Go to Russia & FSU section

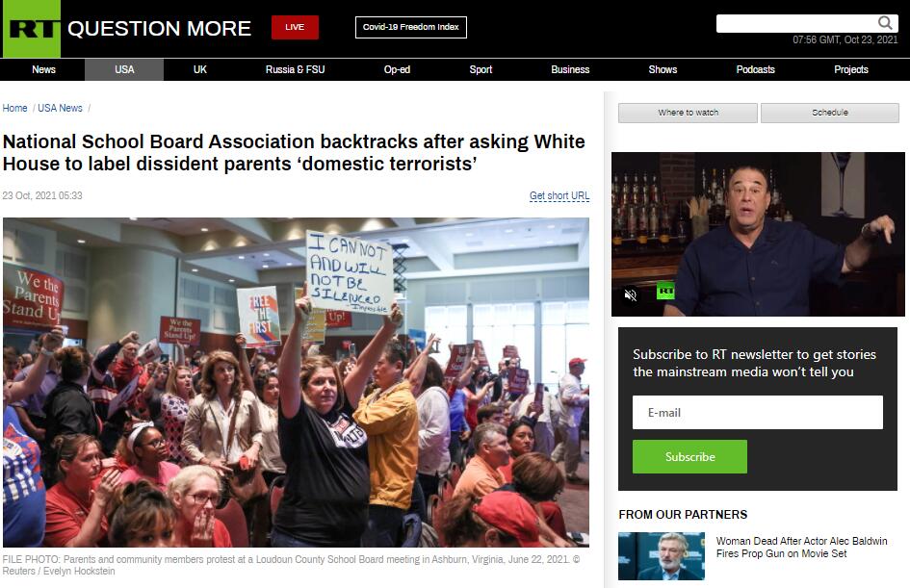[x=295, y=69]
